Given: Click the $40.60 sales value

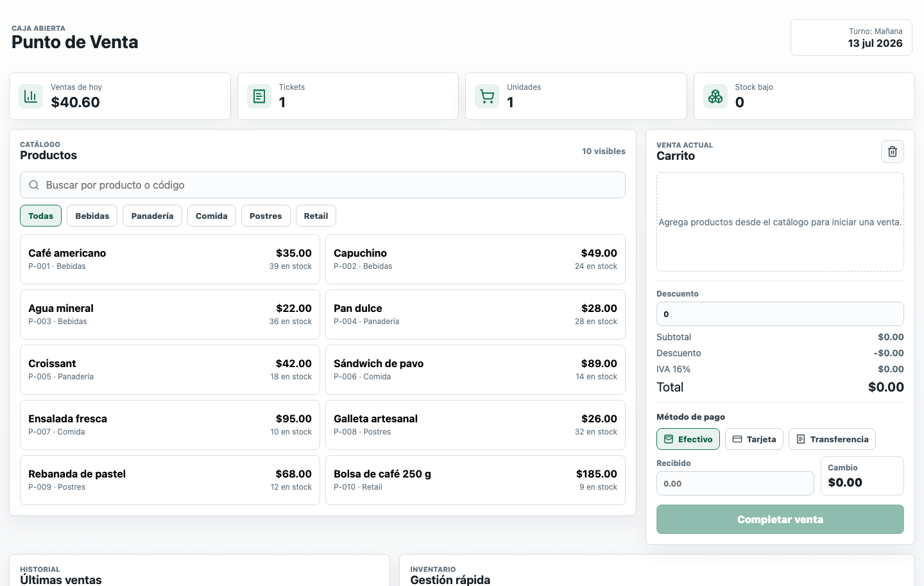Looking at the screenshot, I should coord(75,102).
